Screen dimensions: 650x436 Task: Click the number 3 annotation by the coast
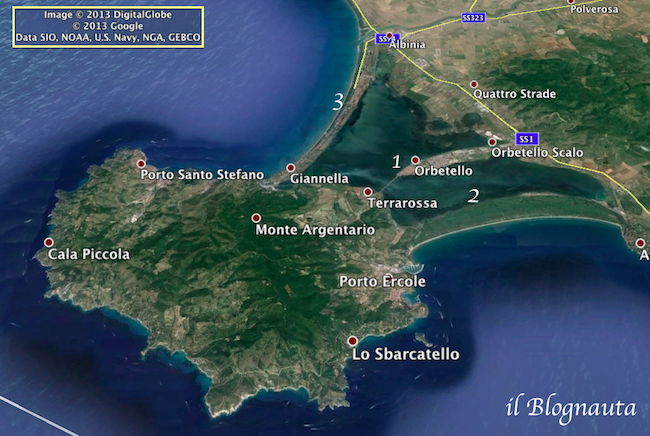pyautogui.click(x=339, y=102)
